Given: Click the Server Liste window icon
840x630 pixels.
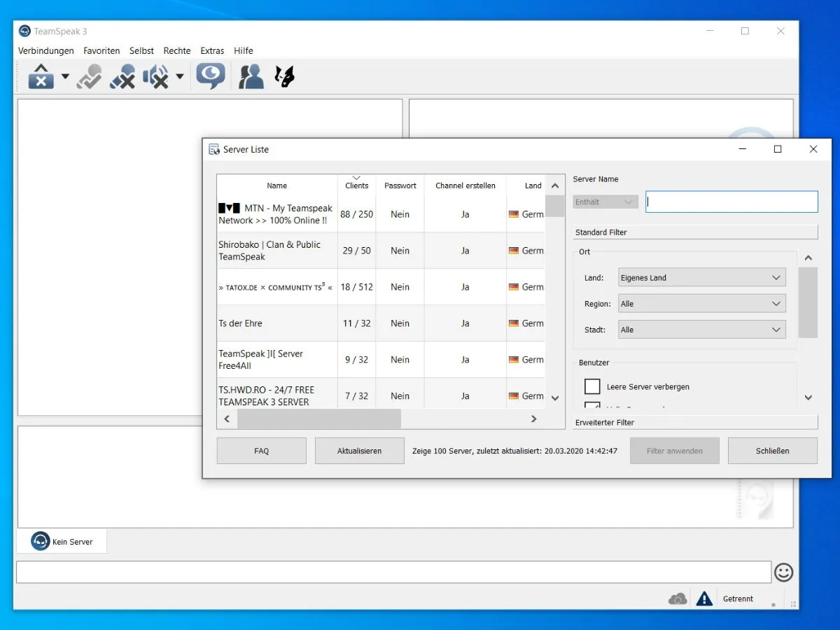Looking at the screenshot, I should tap(214, 149).
